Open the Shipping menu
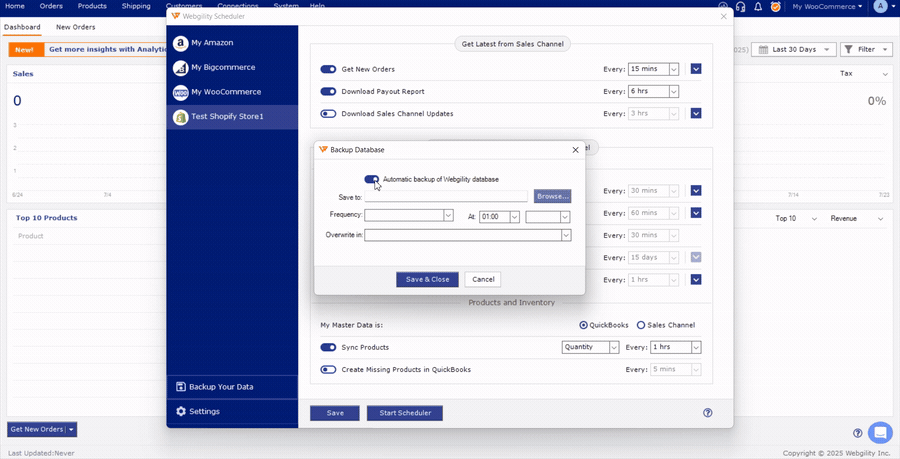The image size is (900, 459). pos(136,6)
